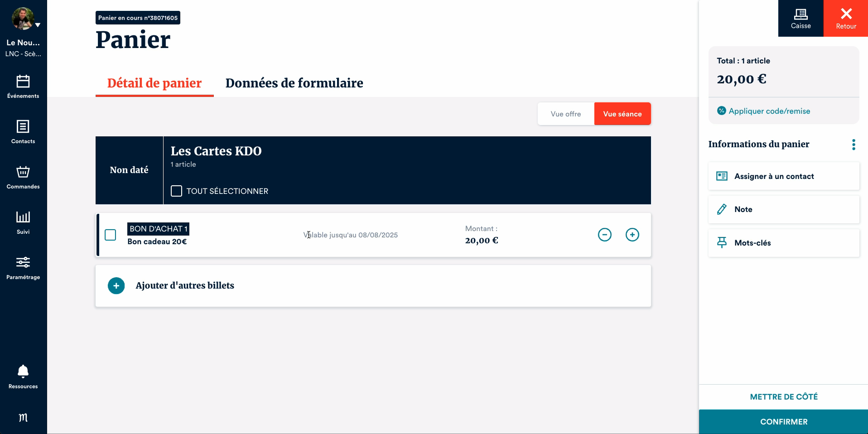
Task: Decrease Bon cadeau quantity with minus
Action: 604,235
